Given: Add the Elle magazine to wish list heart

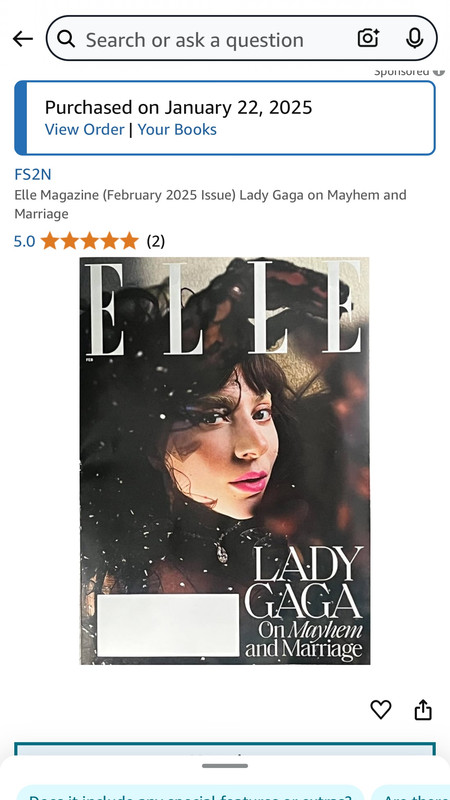Looking at the screenshot, I should [x=381, y=710].
